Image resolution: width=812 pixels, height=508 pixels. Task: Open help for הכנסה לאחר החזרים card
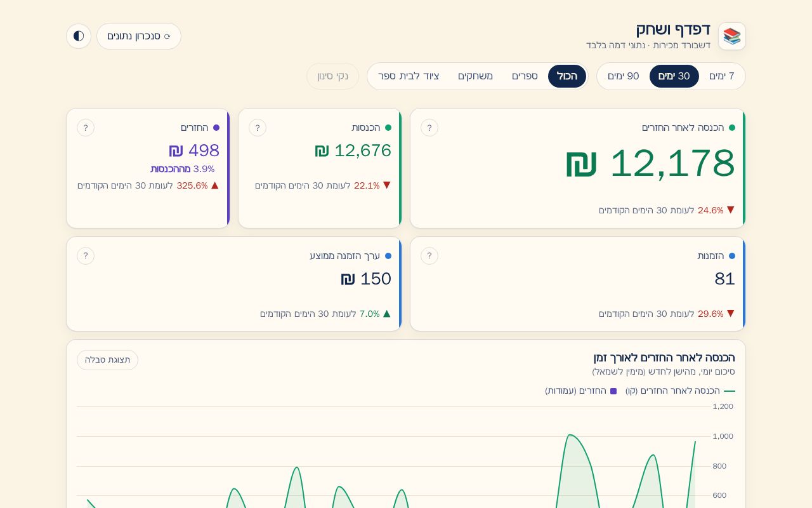click(429, 128)
